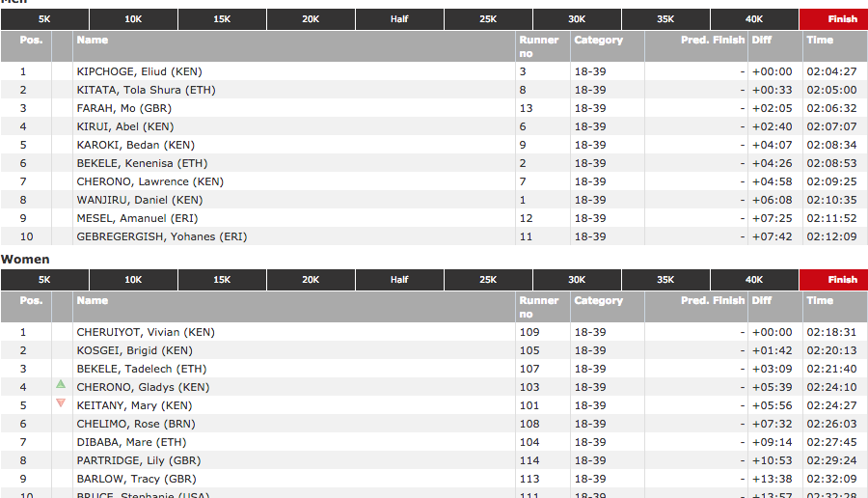
Task: Open the Women's 35K split tab
Action: [665, 280]
